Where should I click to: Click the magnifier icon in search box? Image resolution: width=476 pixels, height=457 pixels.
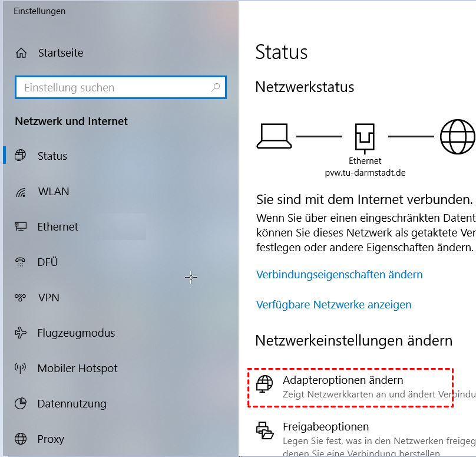(x=216, y=87)
